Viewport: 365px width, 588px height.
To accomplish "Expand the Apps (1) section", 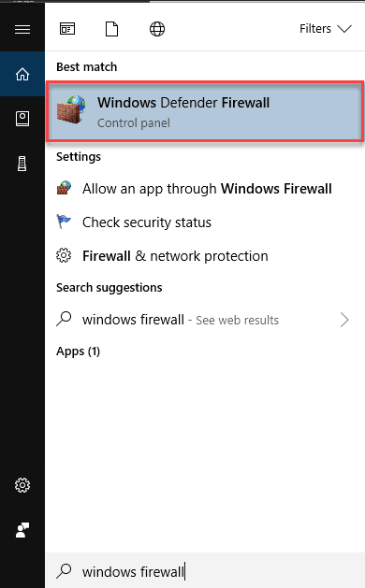I will coord(78,351).
